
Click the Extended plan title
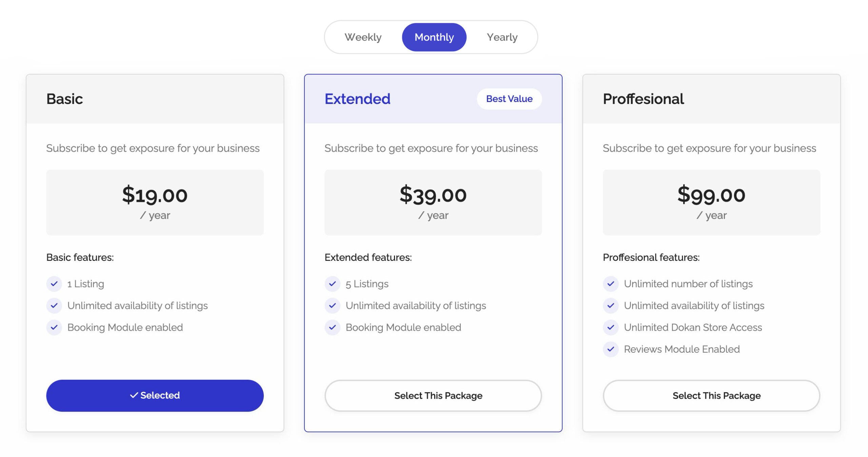(x=357, y=99)
